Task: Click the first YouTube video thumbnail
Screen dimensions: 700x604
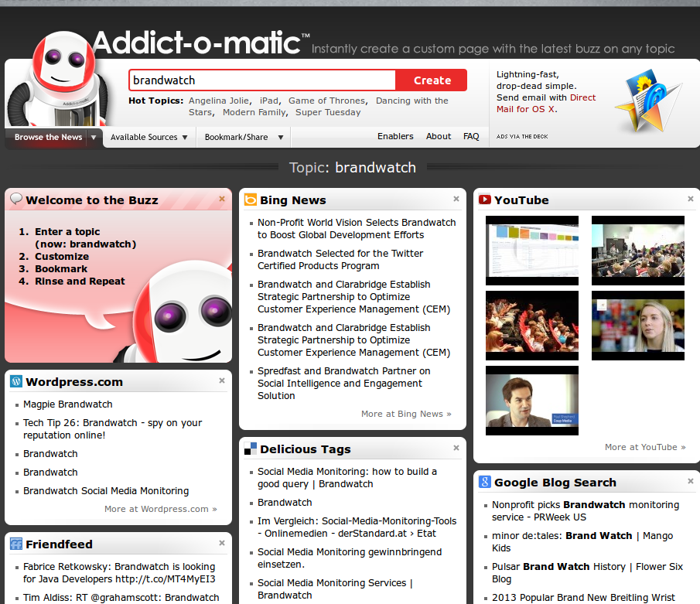Action: [x=531, y=251]
